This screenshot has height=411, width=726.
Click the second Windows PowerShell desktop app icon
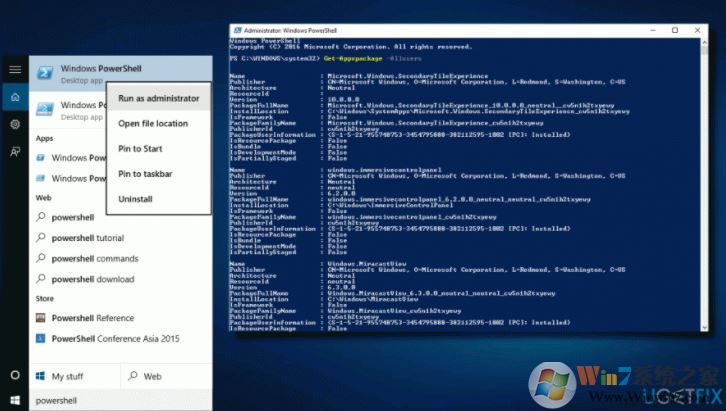click(x=45, y=109)
